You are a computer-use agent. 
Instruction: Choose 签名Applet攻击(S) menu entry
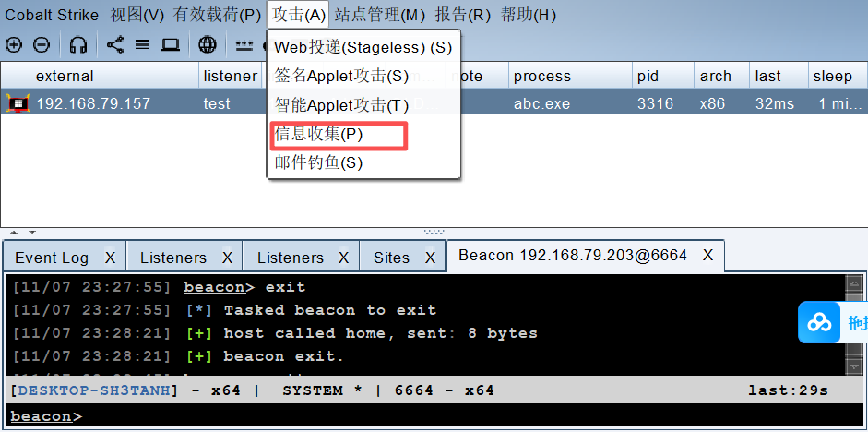[x=363, y=76]
